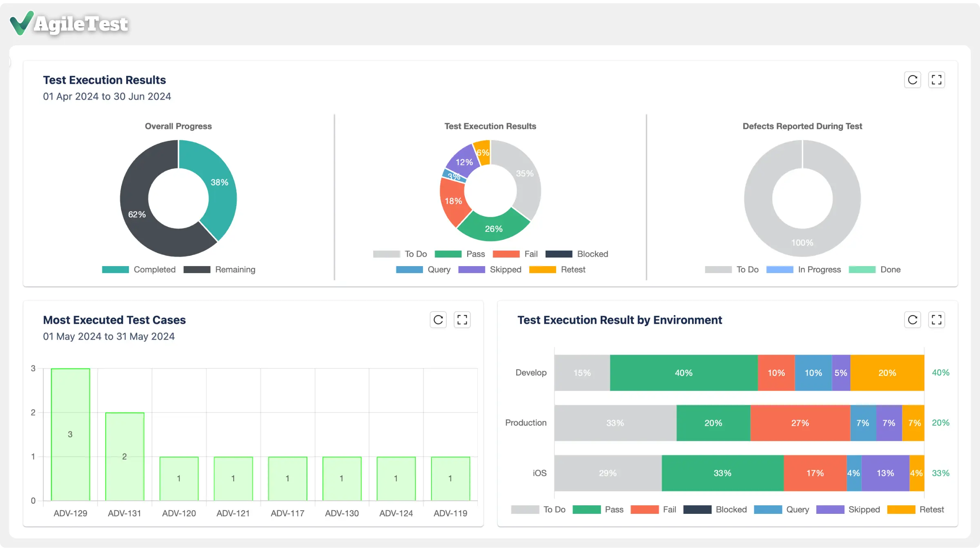
Task: Click the Fail legend color swatch
Action: pyautogui.click(x=506, y=254)
